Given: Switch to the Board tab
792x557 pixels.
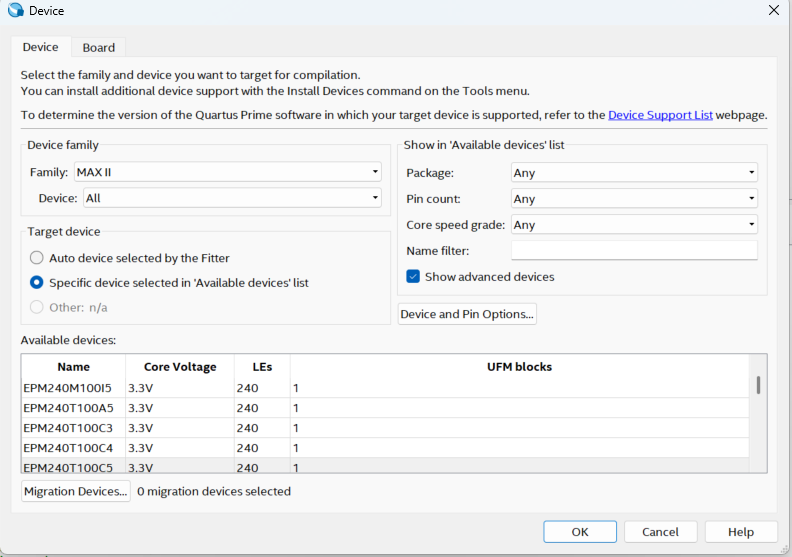Looking at the screenshot, I should (x=98, y=47).
